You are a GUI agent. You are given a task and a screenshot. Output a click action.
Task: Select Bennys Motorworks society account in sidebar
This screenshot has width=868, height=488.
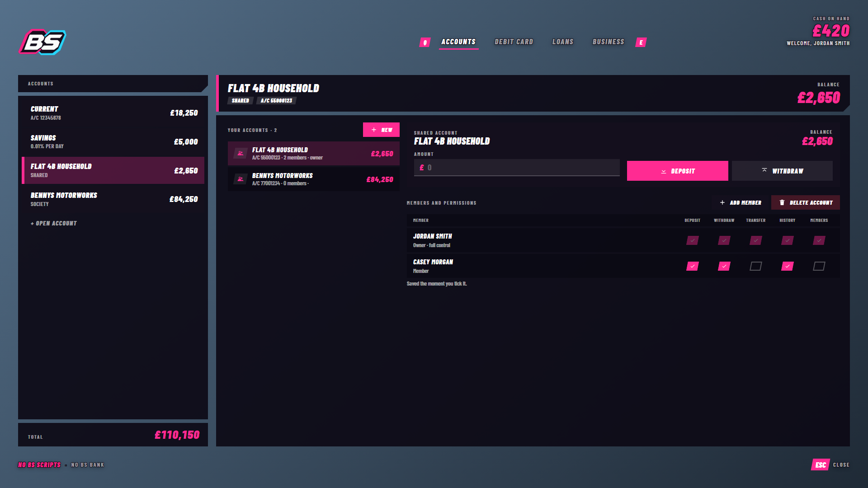point(113,199)
